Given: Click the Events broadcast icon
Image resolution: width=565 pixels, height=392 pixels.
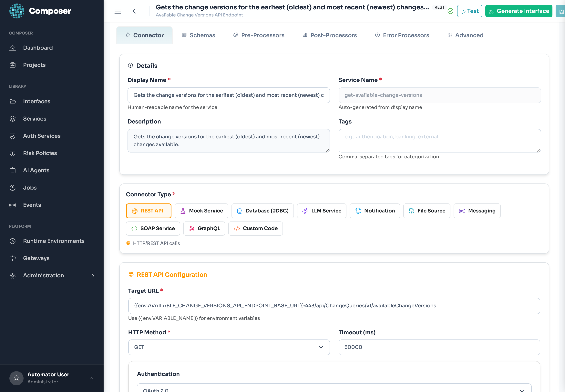Looking at the screenshot, I should 13,205.
